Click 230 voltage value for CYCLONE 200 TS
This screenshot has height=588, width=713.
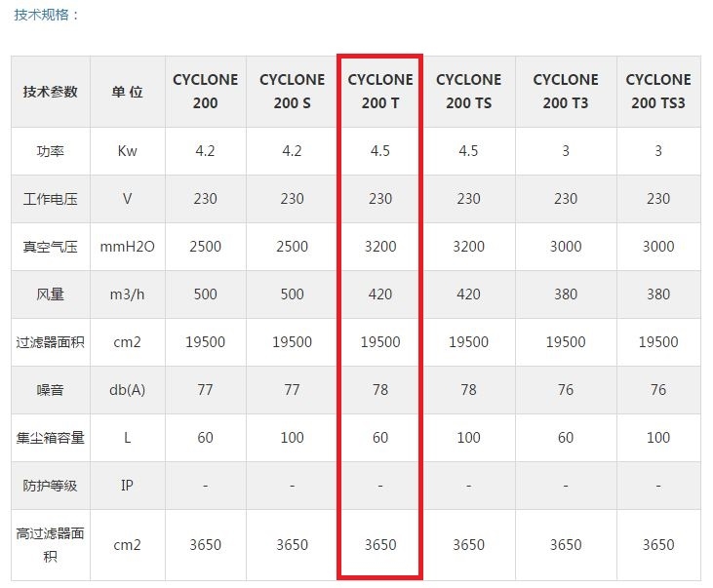click(468, 199)
